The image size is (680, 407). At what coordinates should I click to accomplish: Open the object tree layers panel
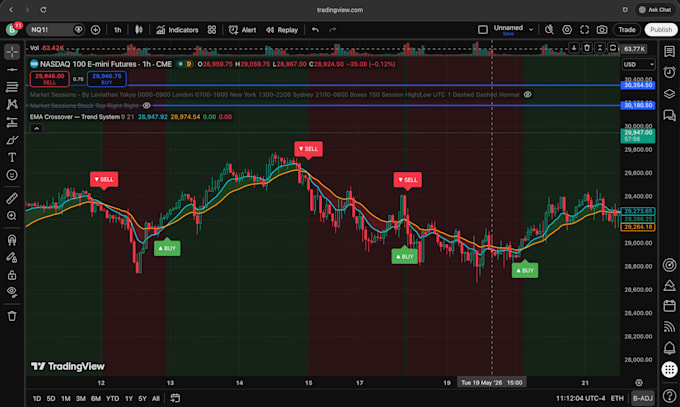click(x=669, y=93)
